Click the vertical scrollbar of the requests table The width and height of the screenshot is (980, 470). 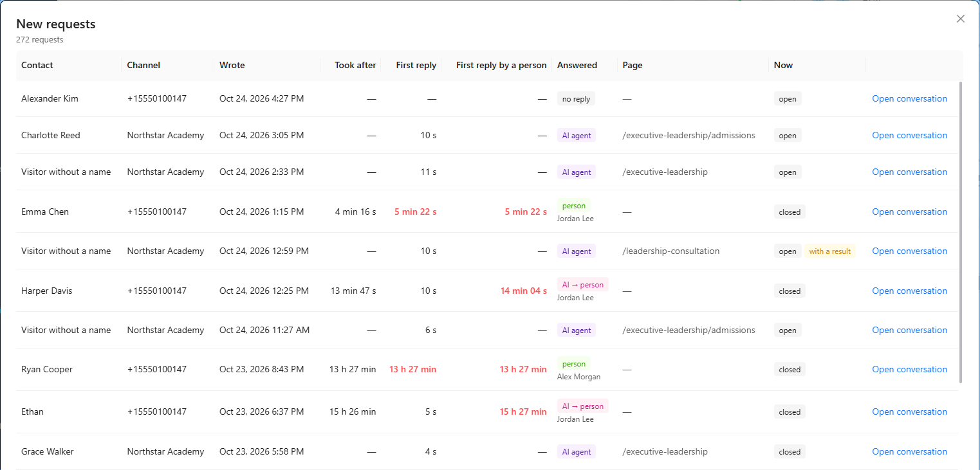click(961, 231)
